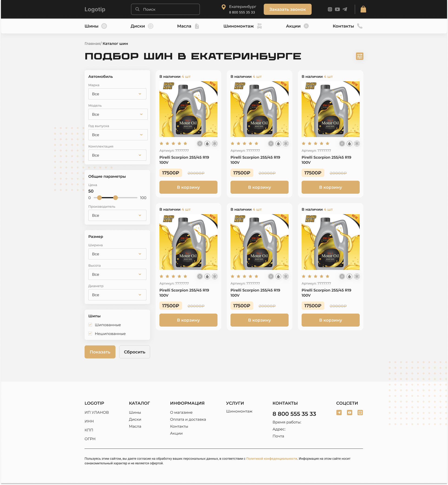Image resolution: width=448 pixels, height=485 pixels.
Task: Toggle the filter settings icon beside the heading
Action: (x=359, y=56)
